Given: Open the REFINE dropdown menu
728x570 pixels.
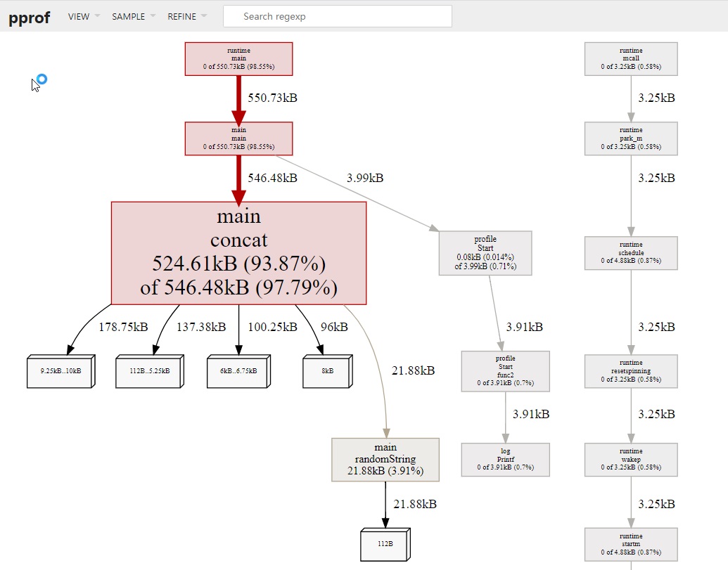Looking at the screenshot, I should [x=186, y=16].
